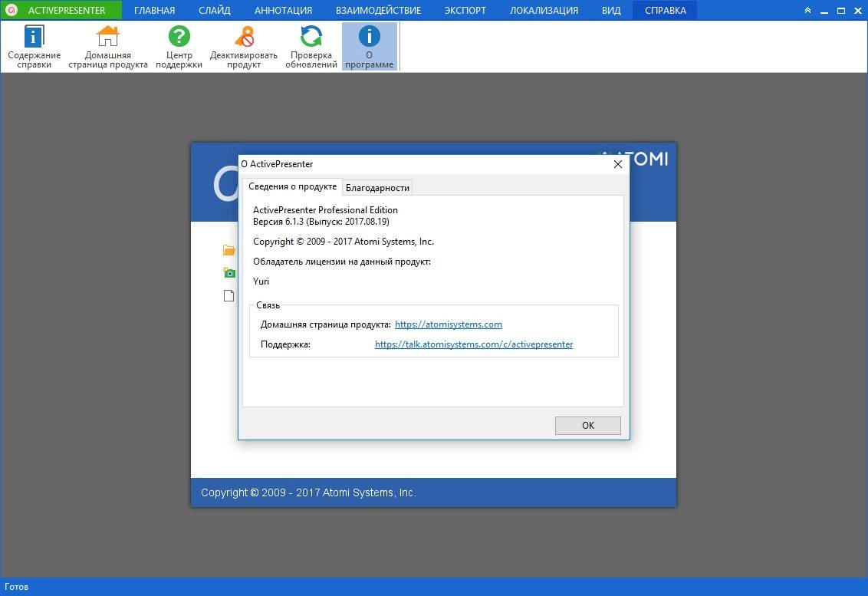
Task: Click the blank document icon on start page
Action: pos(229,295)
